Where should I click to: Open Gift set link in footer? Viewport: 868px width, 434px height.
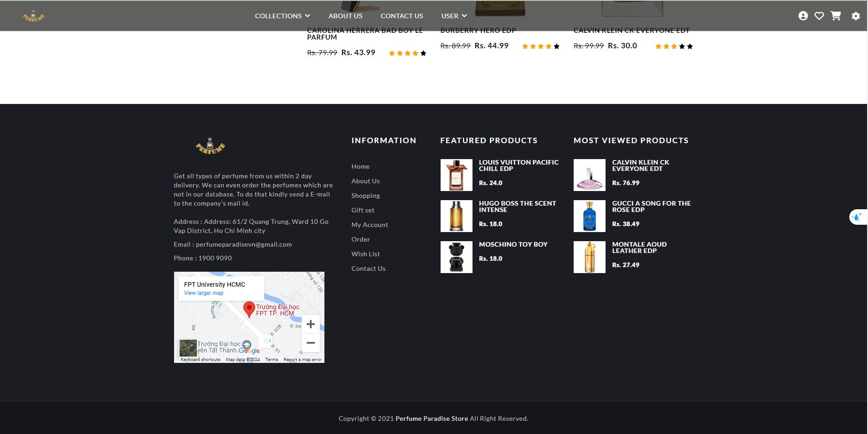pos(363,210)
